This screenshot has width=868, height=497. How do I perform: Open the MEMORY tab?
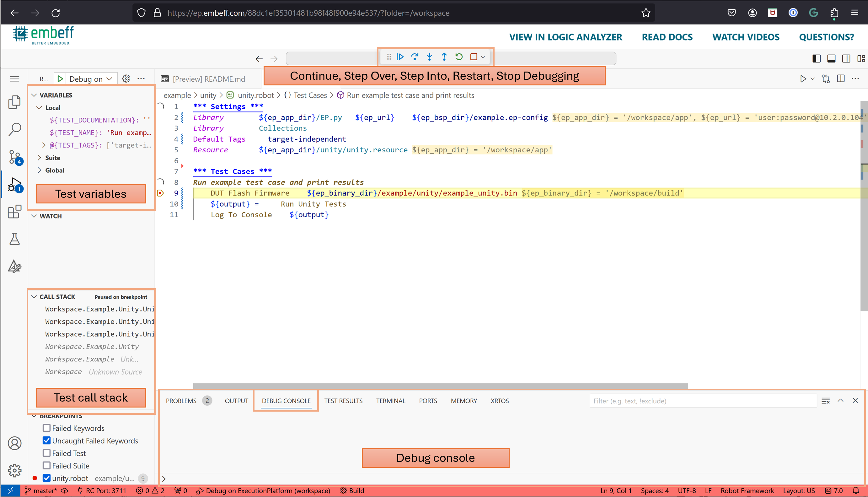coord(464,401)
